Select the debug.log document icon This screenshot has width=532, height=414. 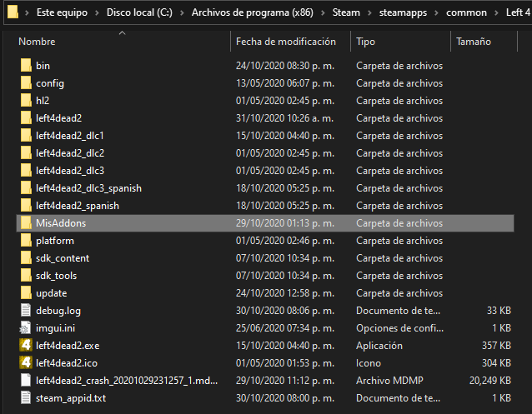click(x=26, y=311)
